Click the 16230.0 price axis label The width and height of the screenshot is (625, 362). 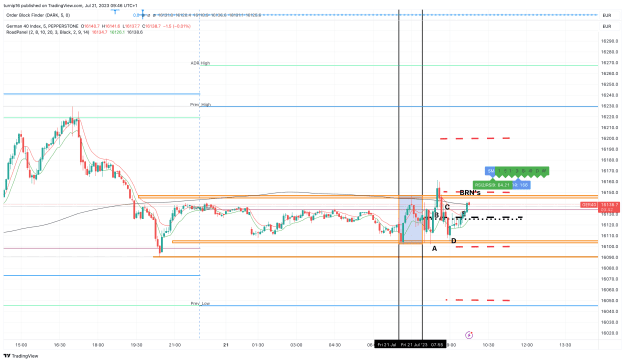coord(610,106)
